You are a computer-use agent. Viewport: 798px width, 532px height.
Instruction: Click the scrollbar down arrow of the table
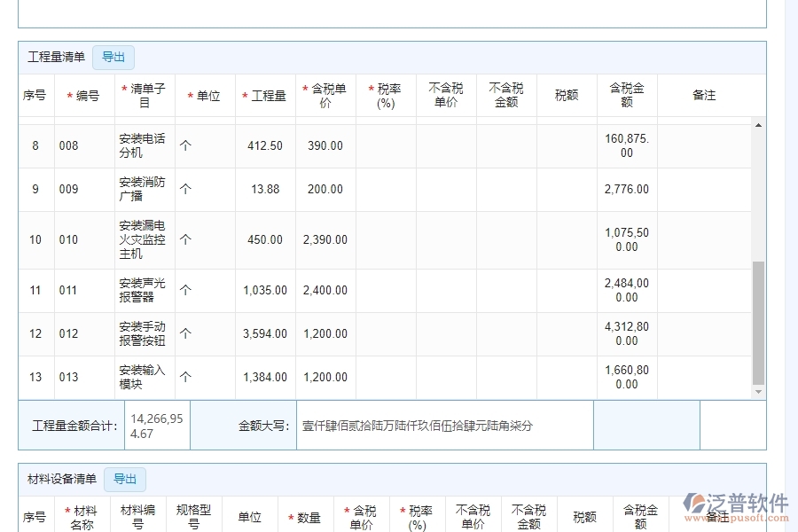758,390
